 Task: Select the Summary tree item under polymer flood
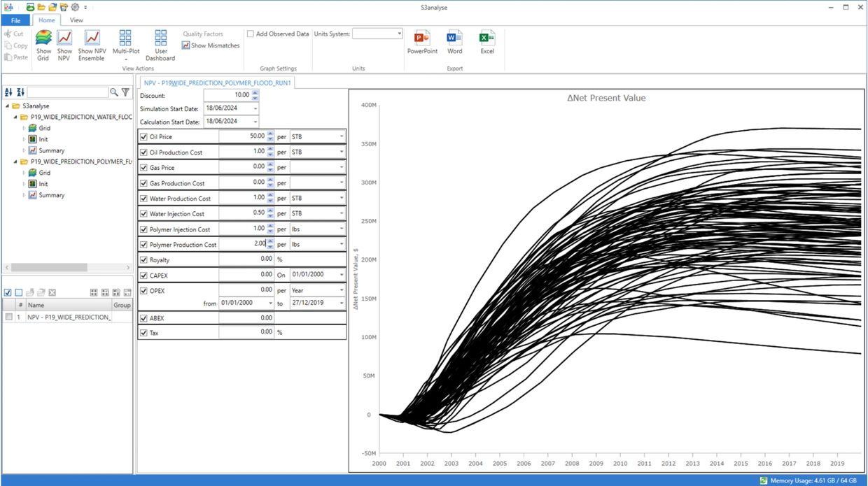pos(51,195)
